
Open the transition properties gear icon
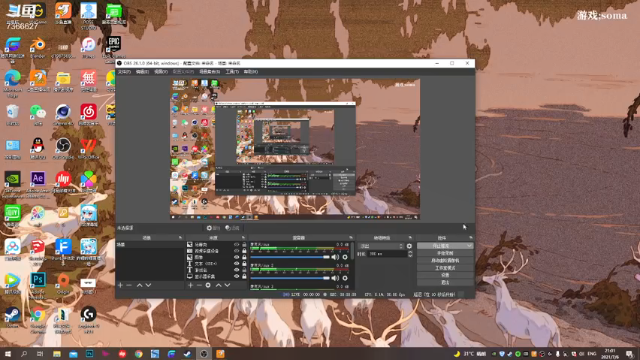coord(409,246)
